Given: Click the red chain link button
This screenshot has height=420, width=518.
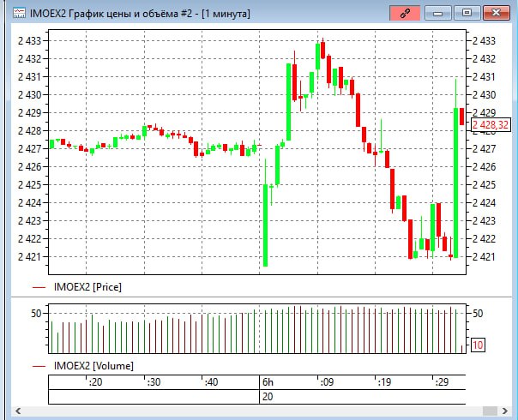Looking at the screenshot, I should click(x=405, y=13).
